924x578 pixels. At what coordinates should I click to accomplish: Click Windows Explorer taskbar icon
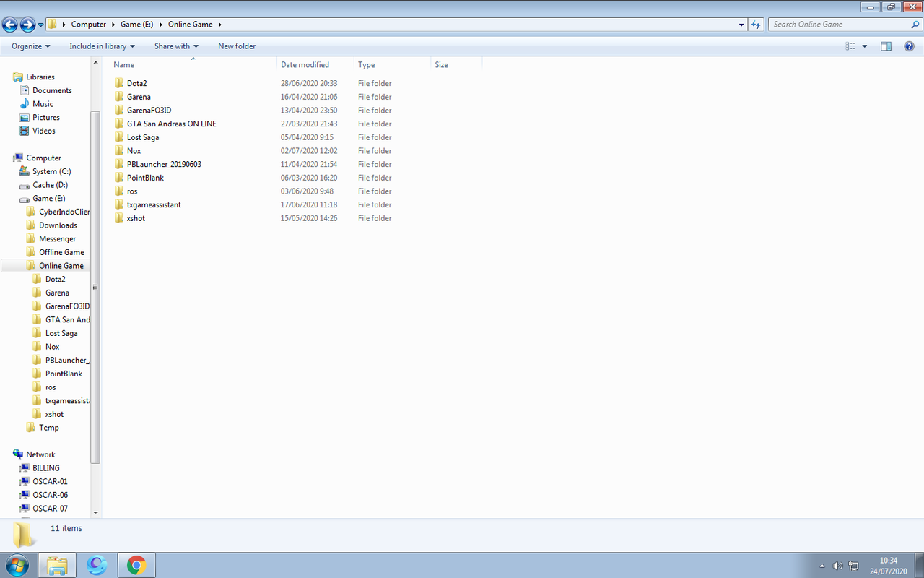click(57, 565)
